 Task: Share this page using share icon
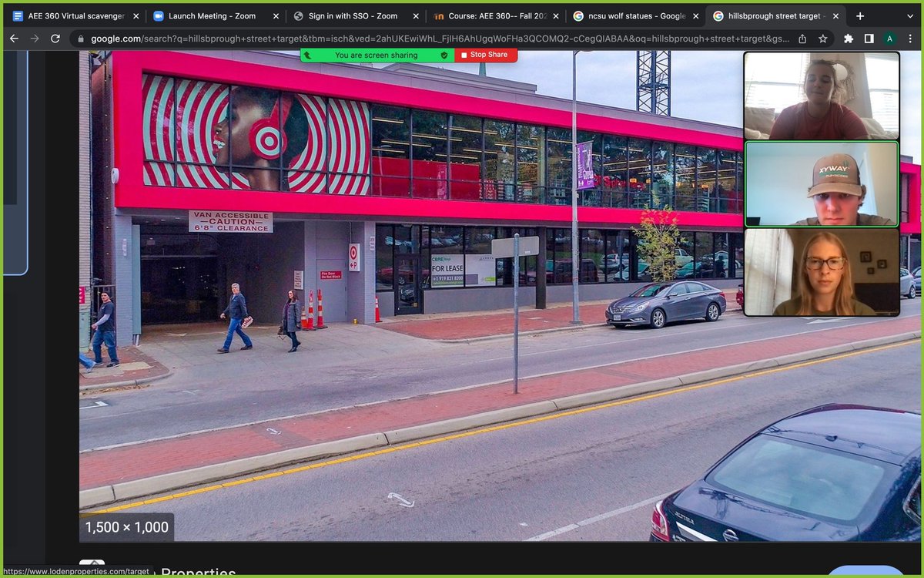coord(802,39)
